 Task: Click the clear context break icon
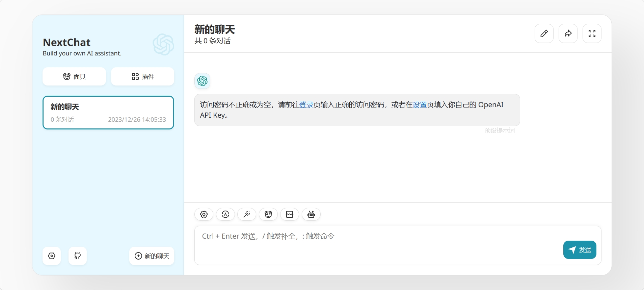point(290,214)
